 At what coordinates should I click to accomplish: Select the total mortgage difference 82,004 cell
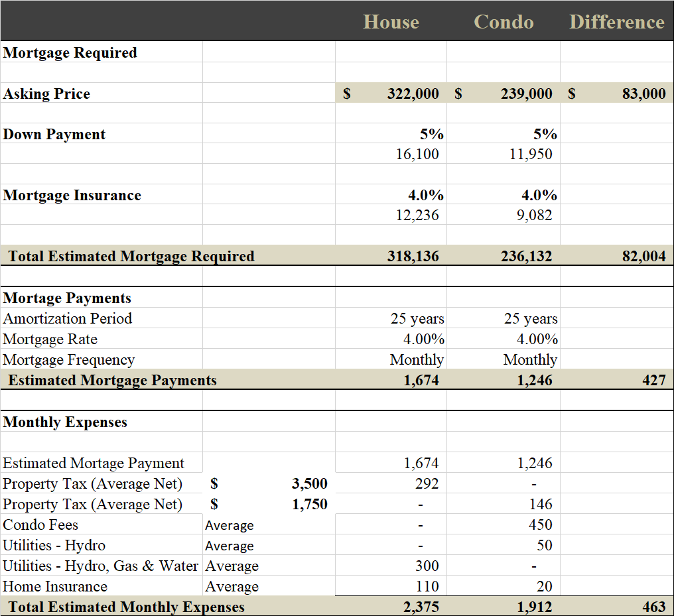(x=643, y=256)
